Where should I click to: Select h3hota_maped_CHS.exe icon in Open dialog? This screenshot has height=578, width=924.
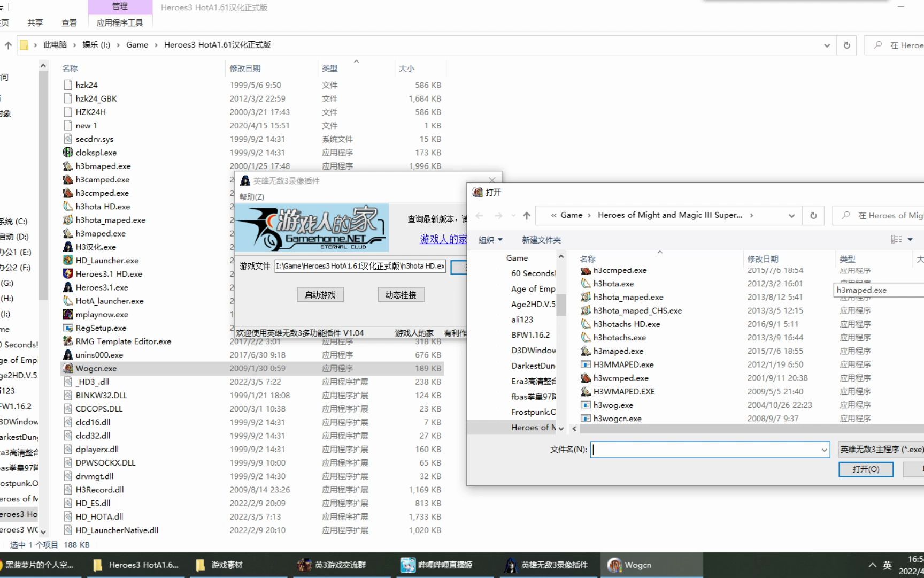[586, 310]
